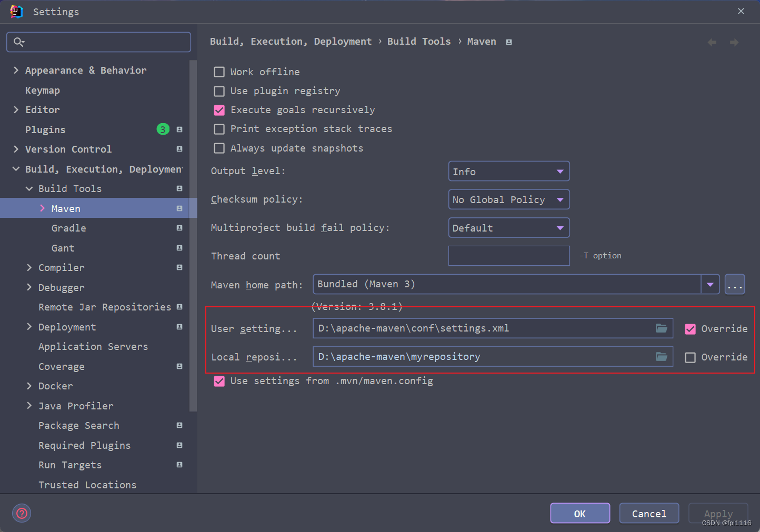Click the IntelliJ IDEA logo in title bar
Viewport: 760px width, 532px height.
point(16,12)
